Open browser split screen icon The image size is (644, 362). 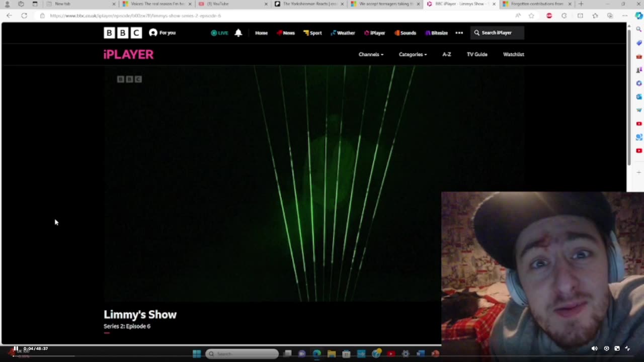(580, 16)
